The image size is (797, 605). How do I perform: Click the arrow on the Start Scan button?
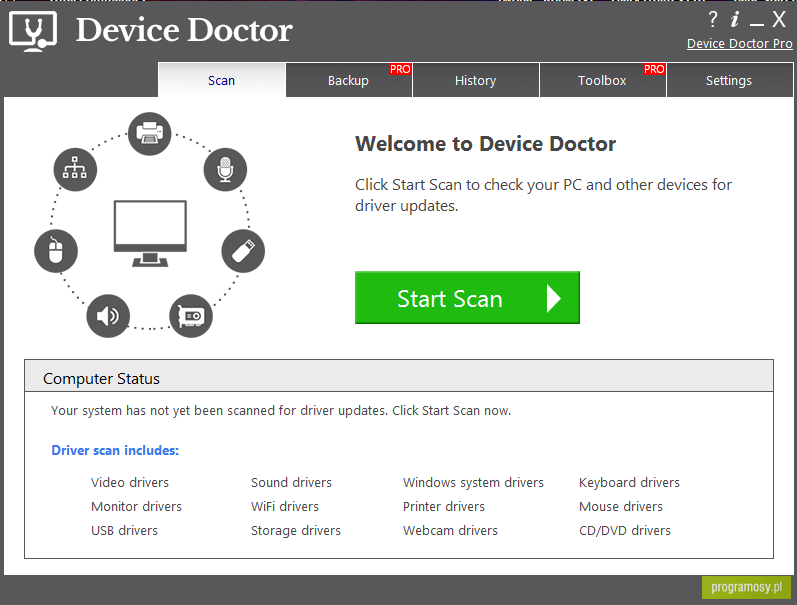[x=554, y=298]
